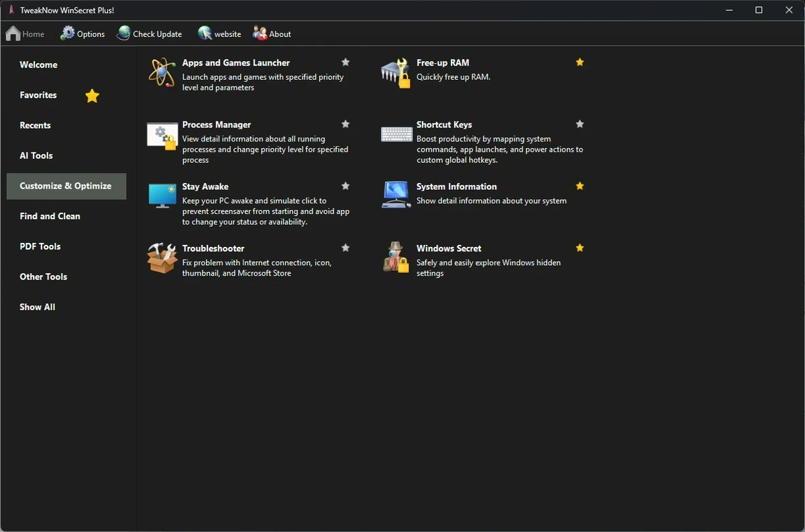805x532 pixels.
Task: Open the Recents section
Action: click(66, 125)
